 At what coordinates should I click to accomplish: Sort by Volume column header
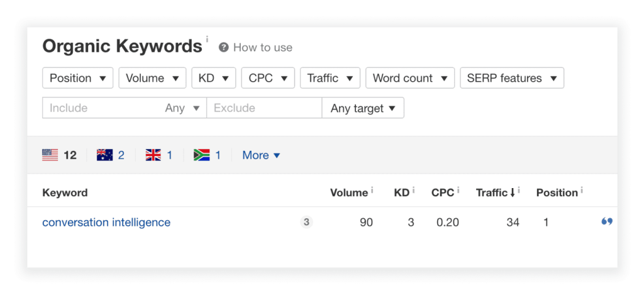pyautogui.click(x=349, y=192)
